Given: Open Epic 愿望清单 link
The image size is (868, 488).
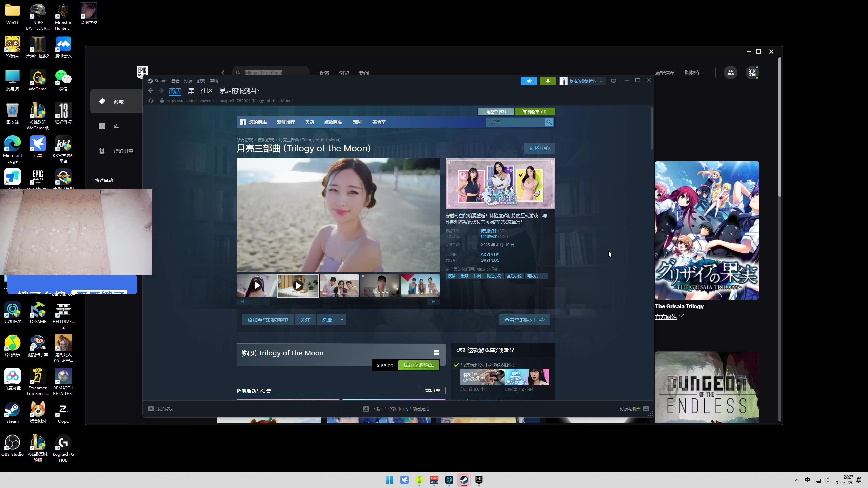Looking at the screenshot, I should (x=665, y=73).
